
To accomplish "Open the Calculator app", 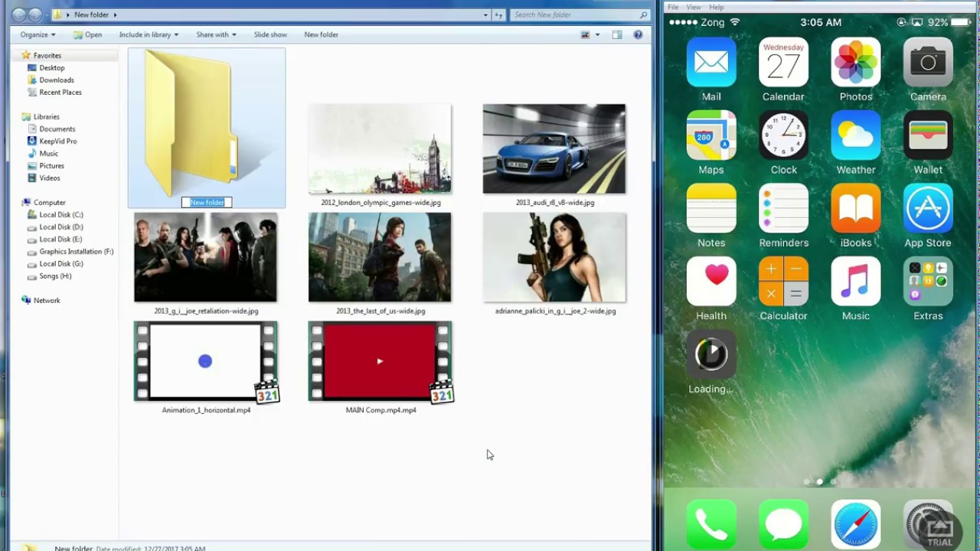I will tap(783, 281).
